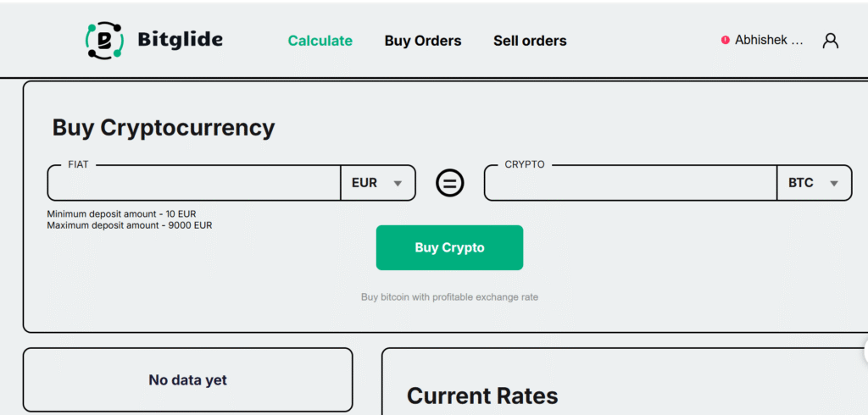Click the equals sign swap icon
This screenshot has width=868, height=415.
[x=450, y=183]
